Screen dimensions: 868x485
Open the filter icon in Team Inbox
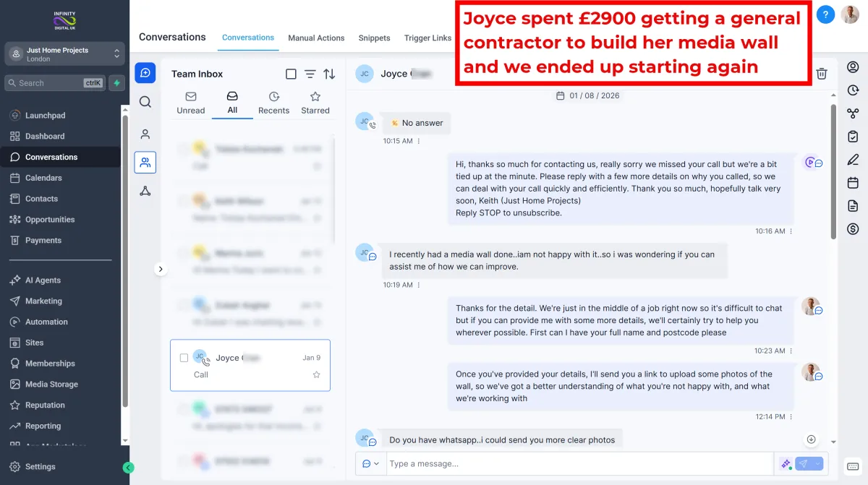[x=310, y=74]
